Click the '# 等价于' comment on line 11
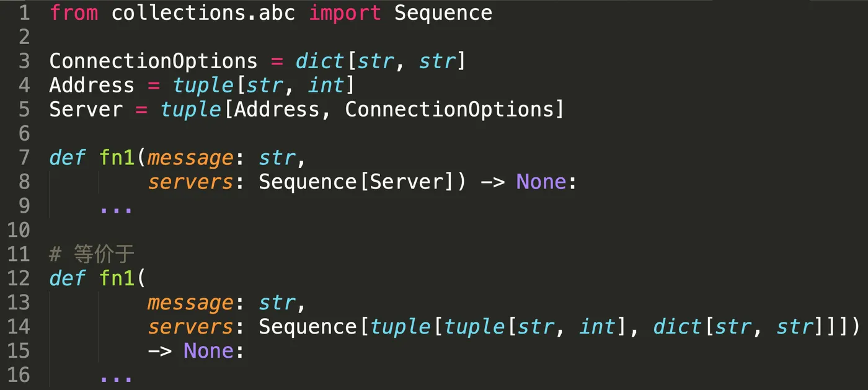Image resolution: width=868 pixels, height=390 pixels. [92, 254]
